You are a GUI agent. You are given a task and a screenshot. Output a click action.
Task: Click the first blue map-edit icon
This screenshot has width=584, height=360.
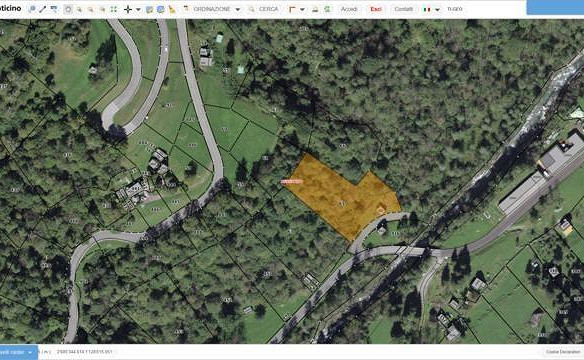(149, 10)
